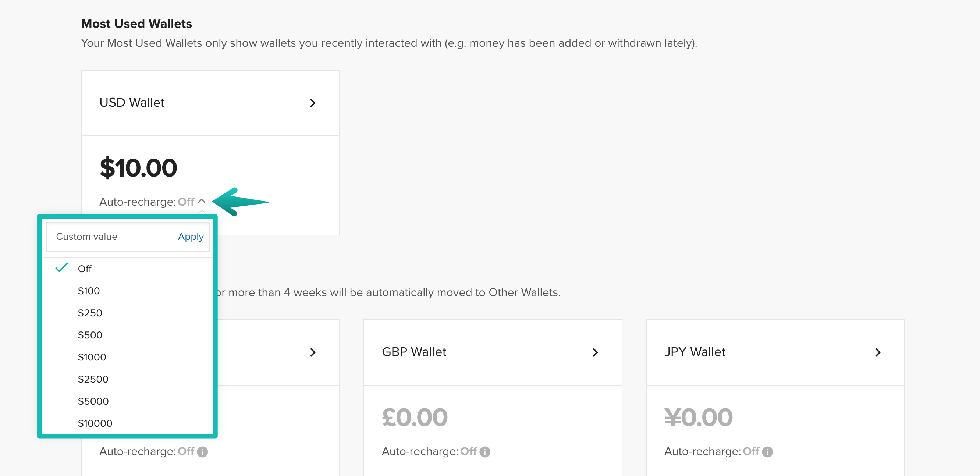Click info icon beside bottom-left auto-recharge
This screenshot has width=980, height=476.
[x=202, y=452]
